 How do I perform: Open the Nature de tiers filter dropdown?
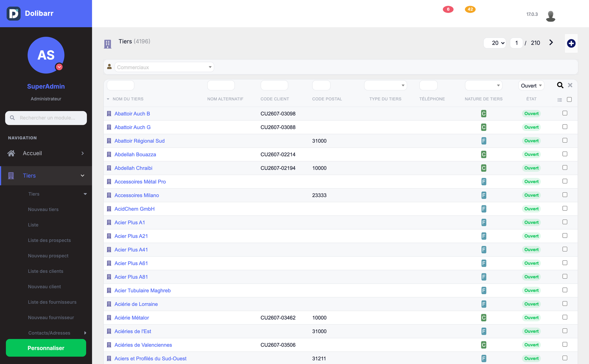(483, 85)
